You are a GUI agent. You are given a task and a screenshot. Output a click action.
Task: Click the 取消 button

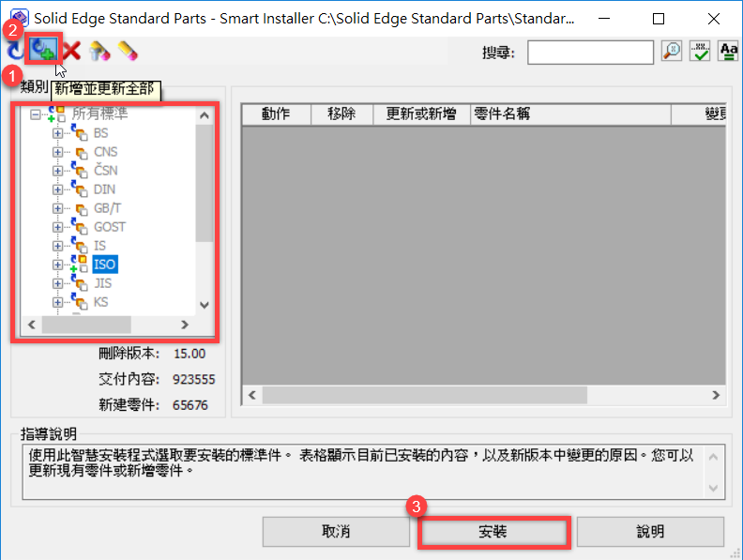[x=336, y=532]
